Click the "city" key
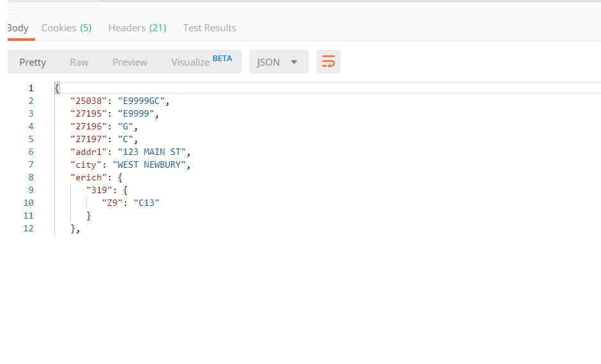 (86, 164)
